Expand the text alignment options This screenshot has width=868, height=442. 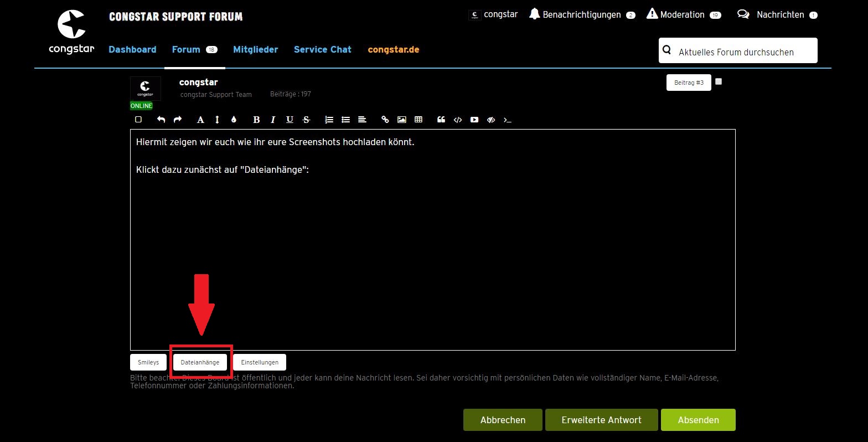point(362,120)
